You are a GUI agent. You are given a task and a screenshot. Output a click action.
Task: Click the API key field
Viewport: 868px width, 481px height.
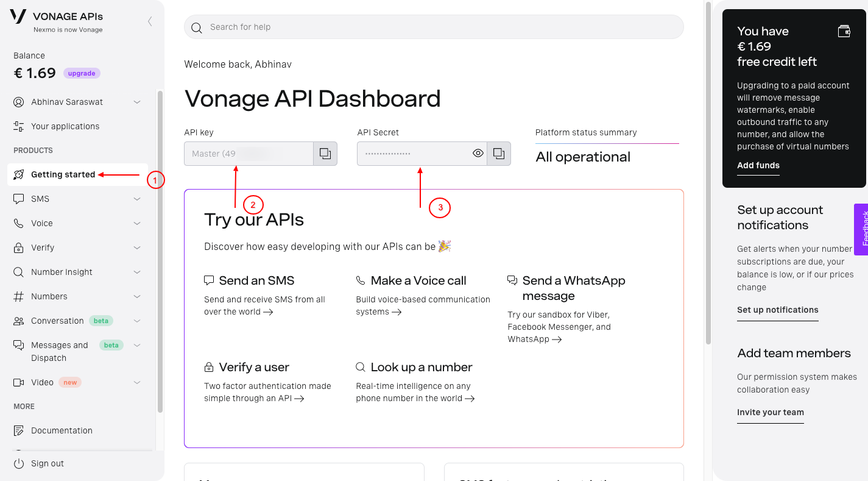click(x=249, y=154)
